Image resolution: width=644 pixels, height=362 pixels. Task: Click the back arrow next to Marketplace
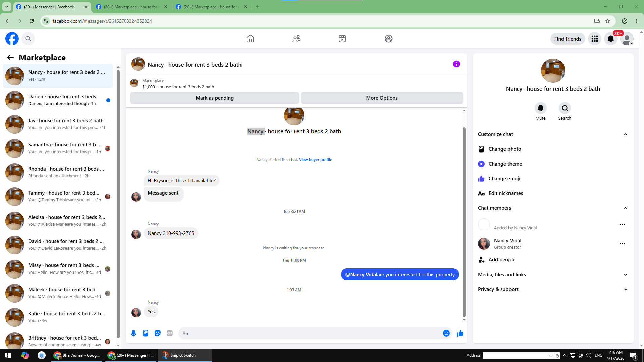(10, 57)
